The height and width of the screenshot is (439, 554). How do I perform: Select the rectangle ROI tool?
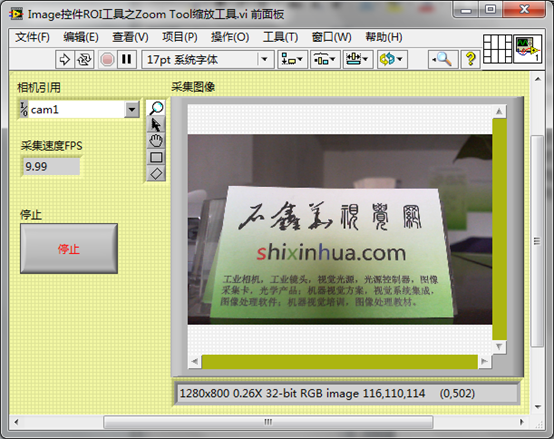coord(156,157)
